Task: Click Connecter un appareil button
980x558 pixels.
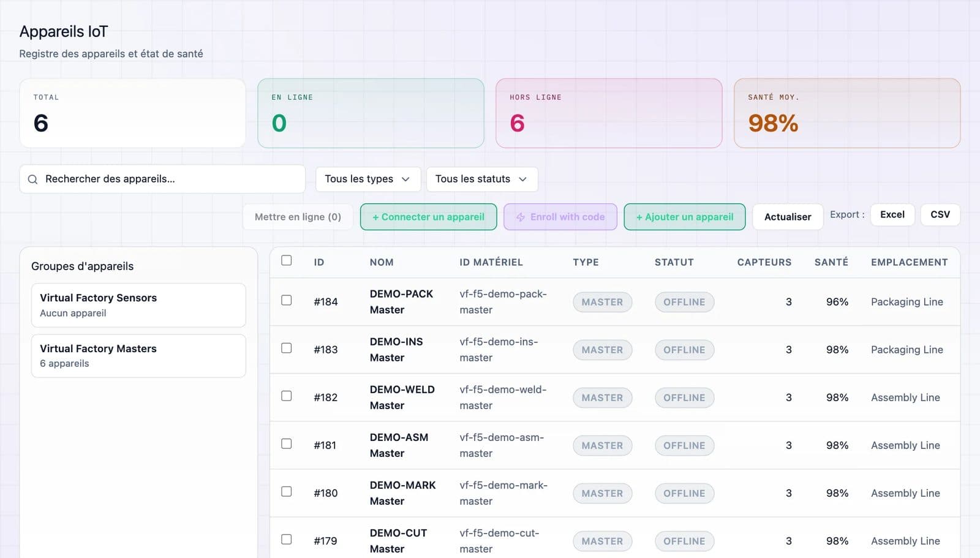Action: point(428,217)
